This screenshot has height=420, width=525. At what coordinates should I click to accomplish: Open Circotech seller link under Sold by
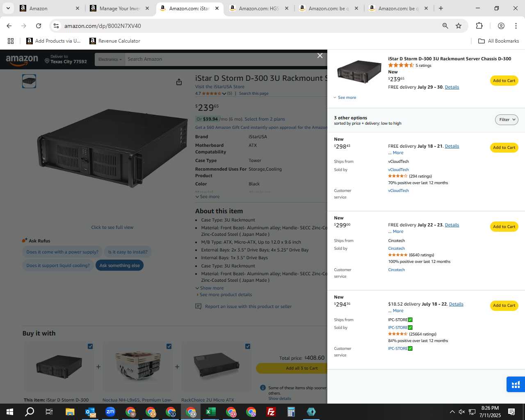click(397, 249)
